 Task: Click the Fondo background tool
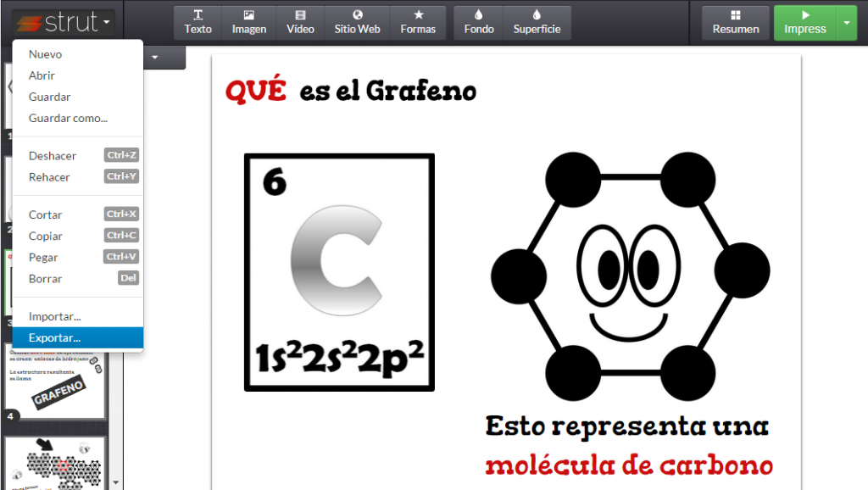click(479, 22)
